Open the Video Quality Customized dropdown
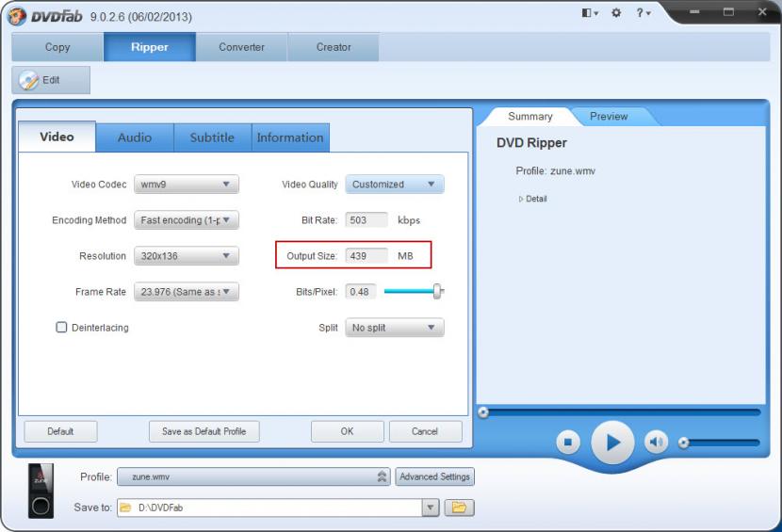Screen dimensions: 782x532 pos(394,185)
